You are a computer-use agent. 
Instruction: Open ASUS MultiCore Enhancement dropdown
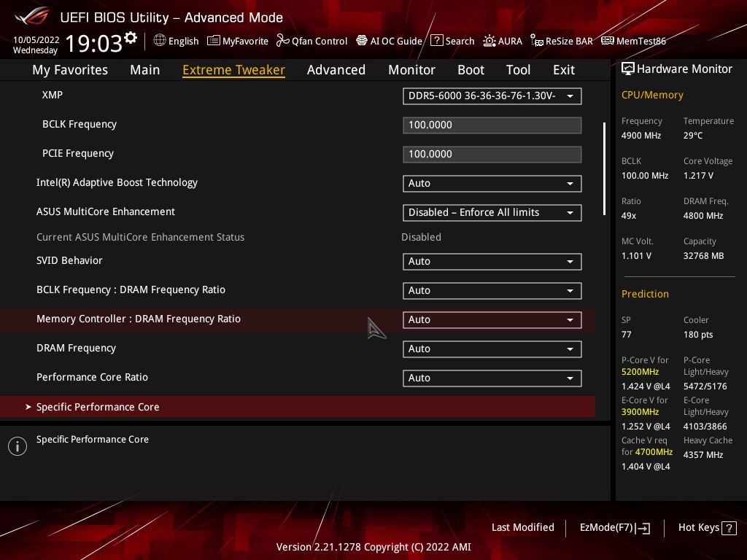(492, 212)
